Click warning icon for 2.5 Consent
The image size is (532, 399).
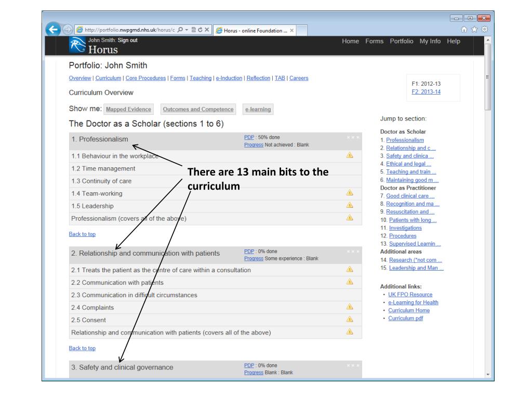click(350, 320)
